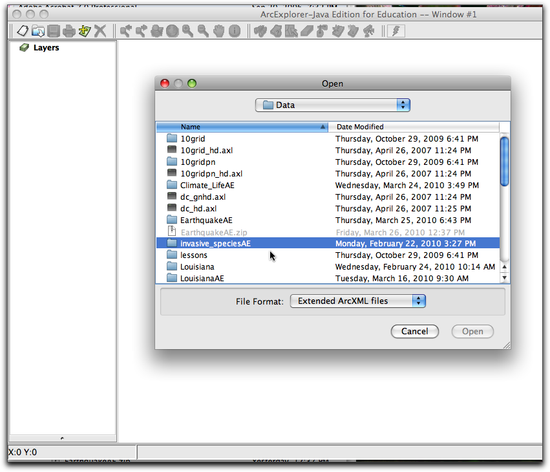Image resolution: width=550 pixels, height=472 pixels.
Task: Click the greyed EarthquakeAE.zip entry
Action: click(328, 232)
